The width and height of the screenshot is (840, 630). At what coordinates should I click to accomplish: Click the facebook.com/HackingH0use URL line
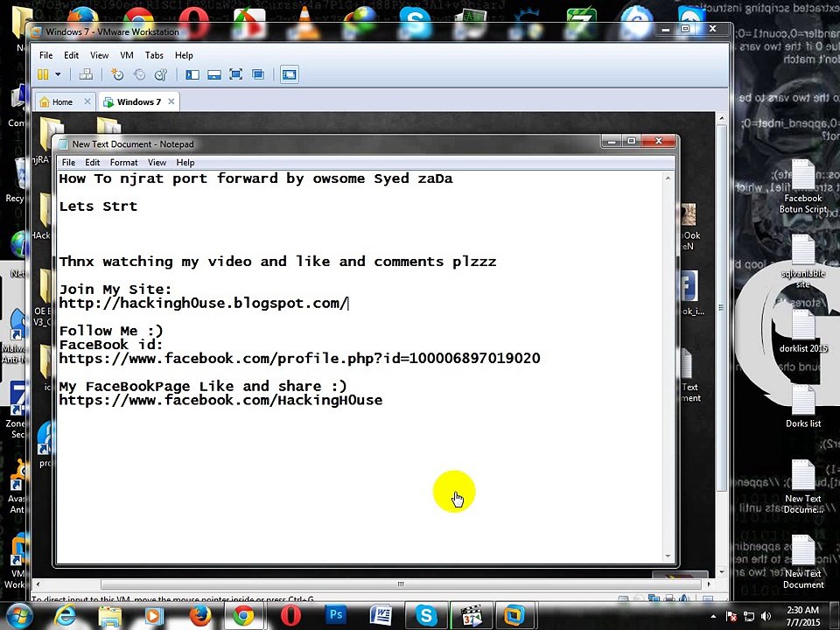pos(220,400)
